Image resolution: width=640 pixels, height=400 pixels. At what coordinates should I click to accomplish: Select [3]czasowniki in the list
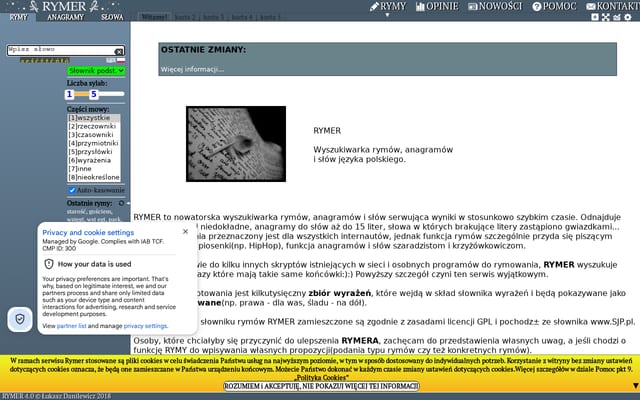(94, 135)
